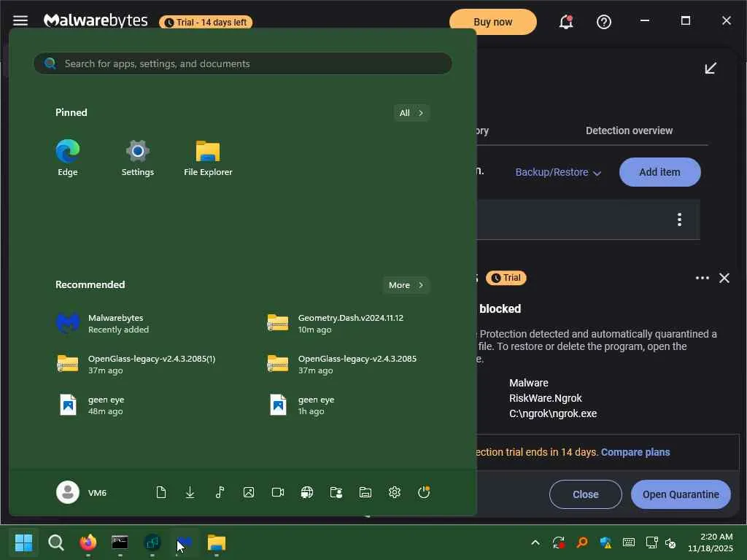Collapse panel with diagonal arrow icon

tap(711, 68)
